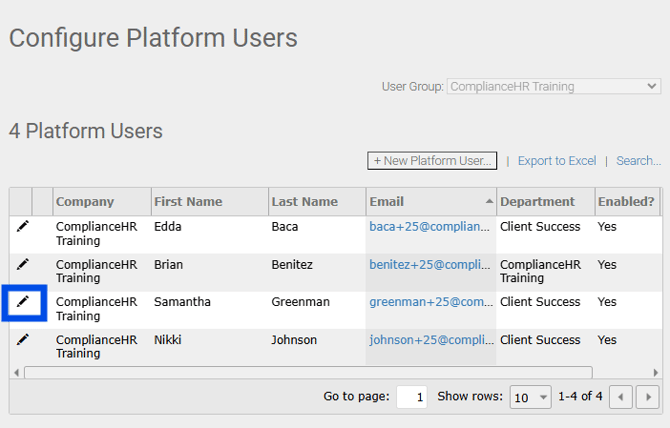Viewport: 670px width, 428px height.
Task: Go to previous page arrow
Action: 621,397
